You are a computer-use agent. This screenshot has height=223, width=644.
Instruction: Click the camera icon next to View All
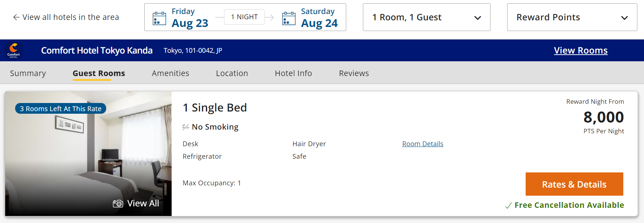(x=118, y=203)
